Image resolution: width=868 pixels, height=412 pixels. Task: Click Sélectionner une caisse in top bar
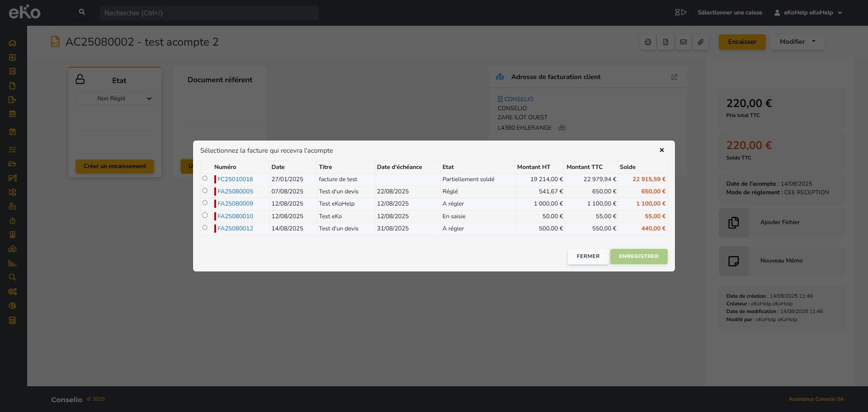tap(729, 13)
